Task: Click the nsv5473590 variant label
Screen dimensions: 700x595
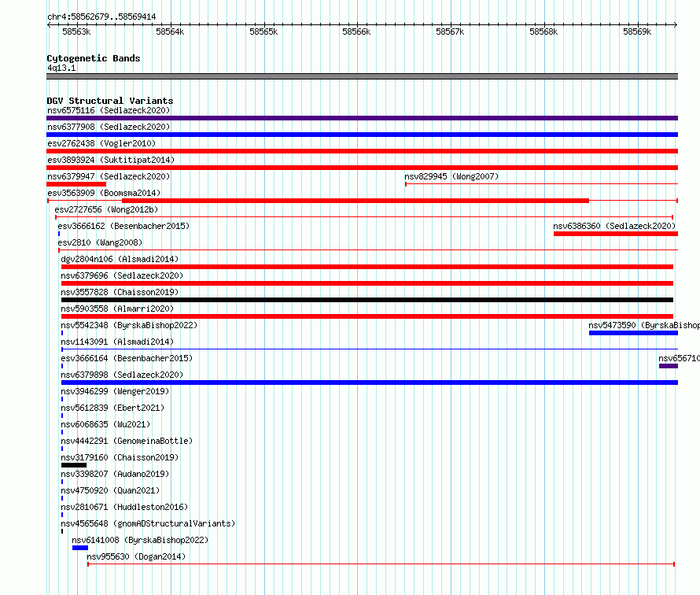Action: [x=644, y=325]
